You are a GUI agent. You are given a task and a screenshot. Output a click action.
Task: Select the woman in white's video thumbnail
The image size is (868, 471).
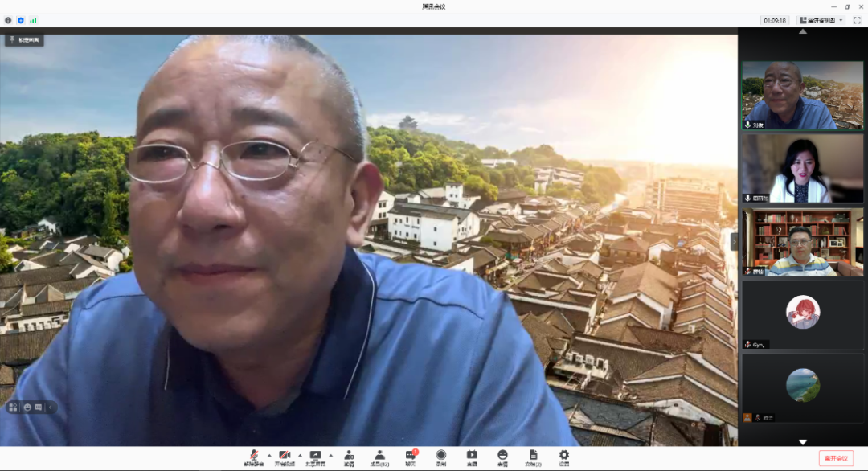coord(802,168)
